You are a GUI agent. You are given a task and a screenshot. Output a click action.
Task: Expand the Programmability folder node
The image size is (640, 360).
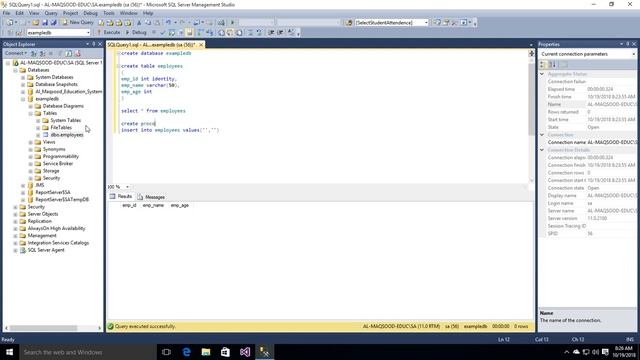coord(31,156)
